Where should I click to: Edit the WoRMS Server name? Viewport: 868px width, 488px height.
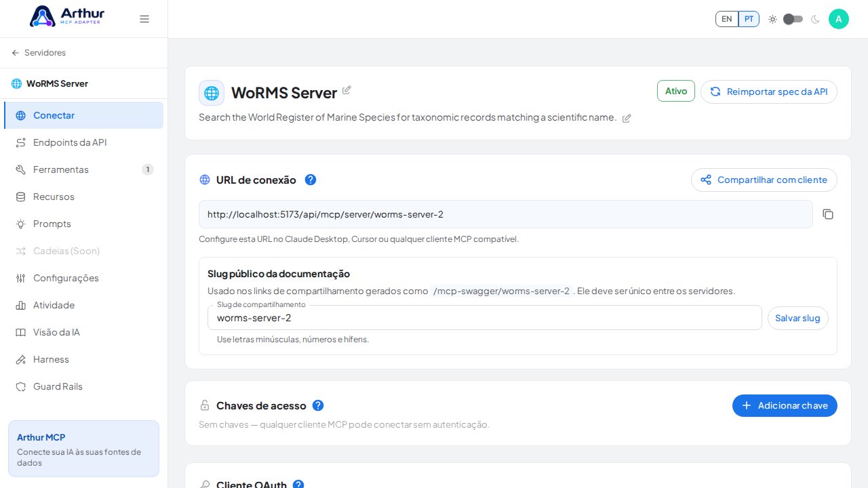point(347,90)
